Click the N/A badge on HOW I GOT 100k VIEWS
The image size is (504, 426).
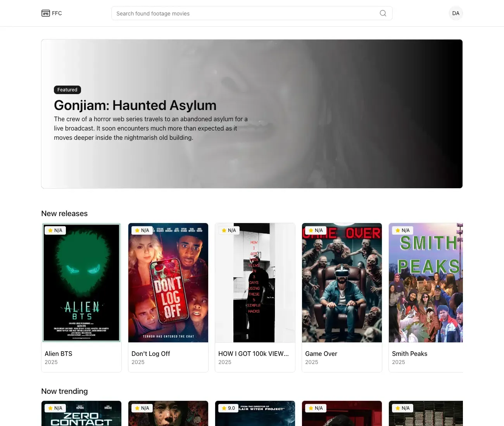[x=229, y=230]
